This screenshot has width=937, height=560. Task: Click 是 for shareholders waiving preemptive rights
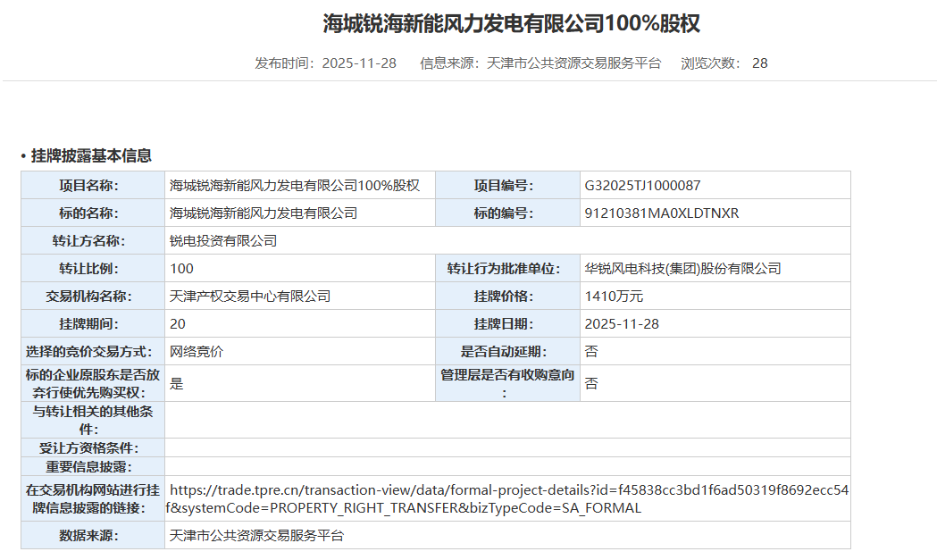tap(176, 382)
